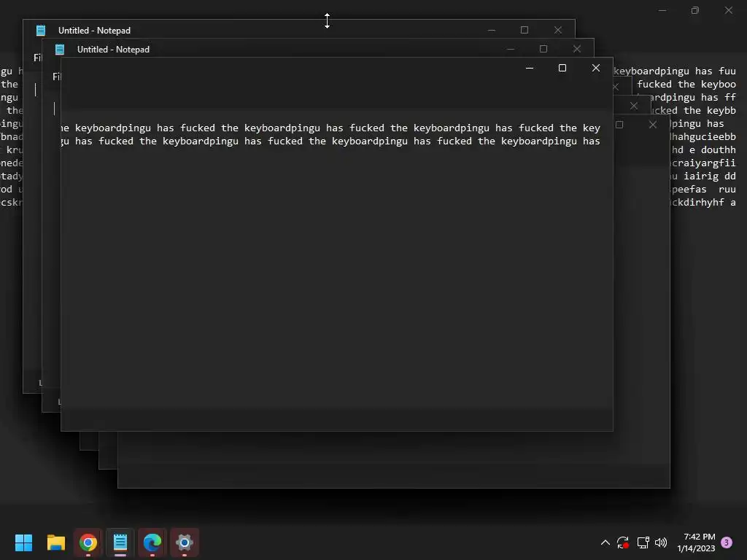747x560 pixels.
Task: Switch to Google Chrome on the taskbar
Action: point(88,542)
